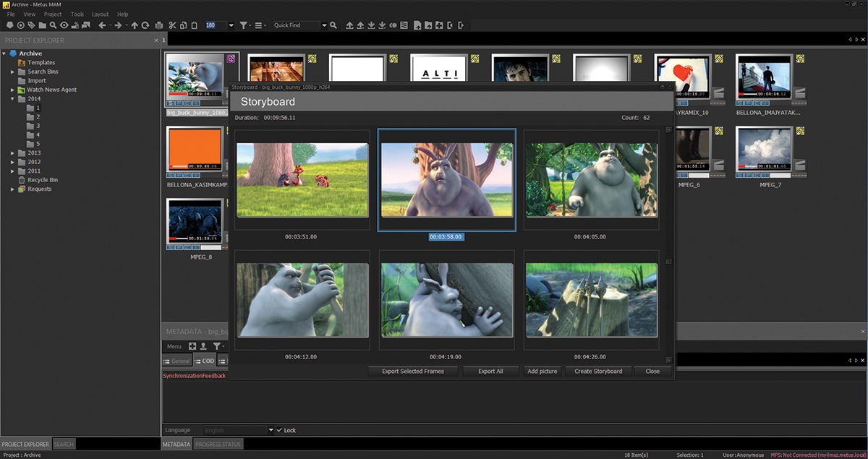
Task: Click the Create Storyboard button
Action: pyautogui.click(x=598, y=372)
